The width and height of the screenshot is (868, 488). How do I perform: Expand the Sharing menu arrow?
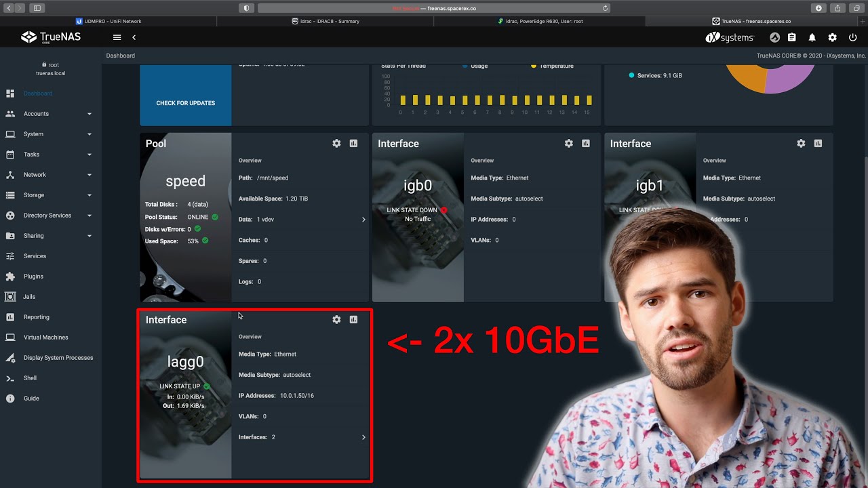pyautogui.click(x=90, y=236)
